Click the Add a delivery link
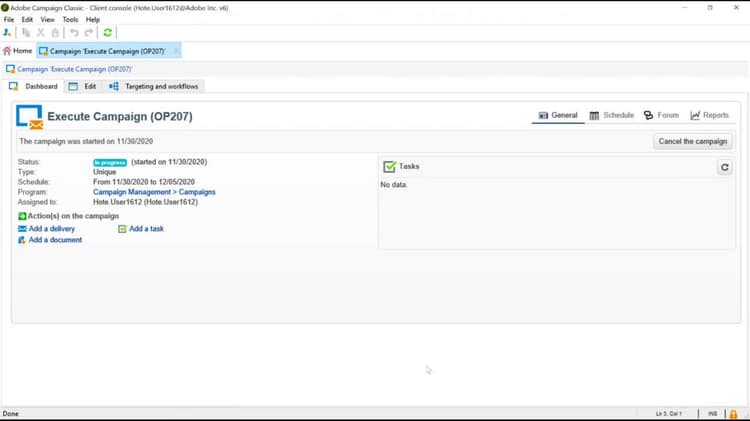The width and height of the screenshot is (750, 421). 52,229
